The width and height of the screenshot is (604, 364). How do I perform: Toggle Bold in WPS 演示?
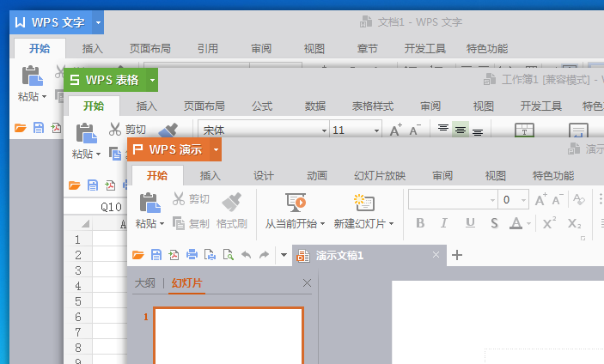point(420,223)
